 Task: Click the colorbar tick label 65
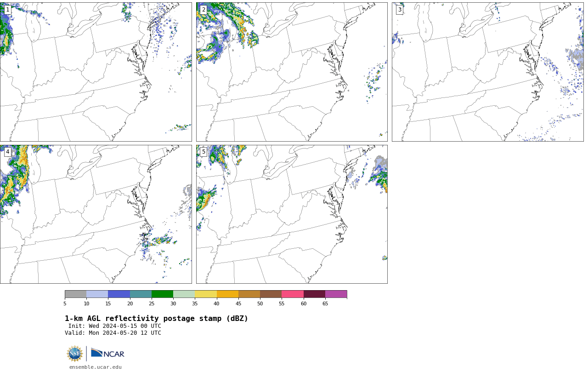325,303
